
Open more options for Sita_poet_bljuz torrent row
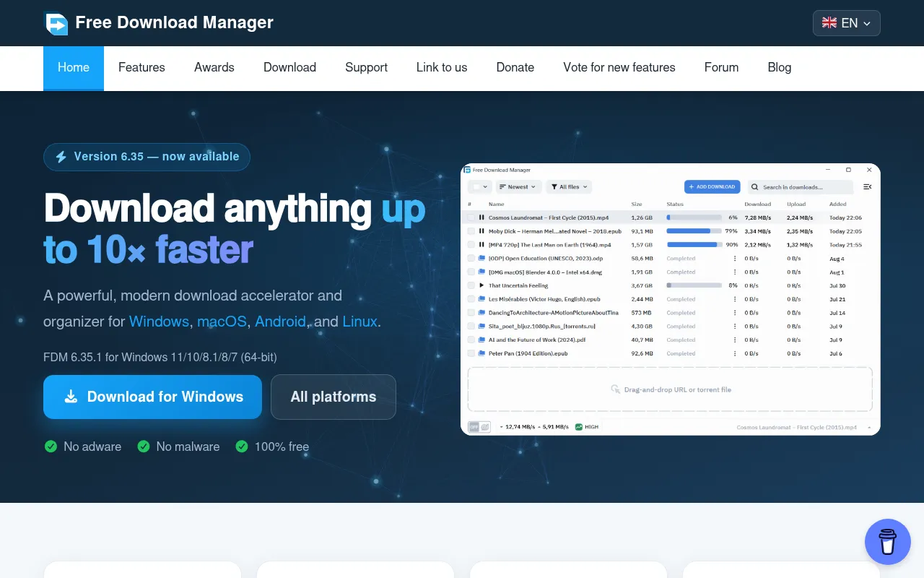tap(736, 327)
